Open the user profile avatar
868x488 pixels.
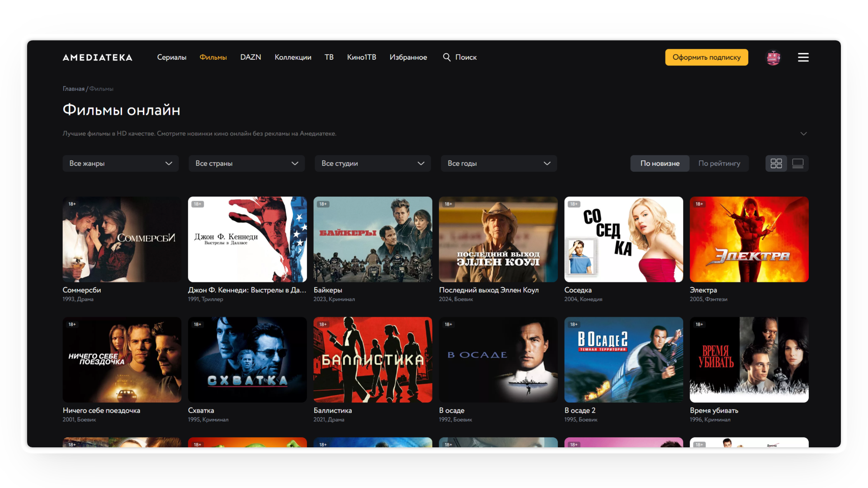coord(773,57)
